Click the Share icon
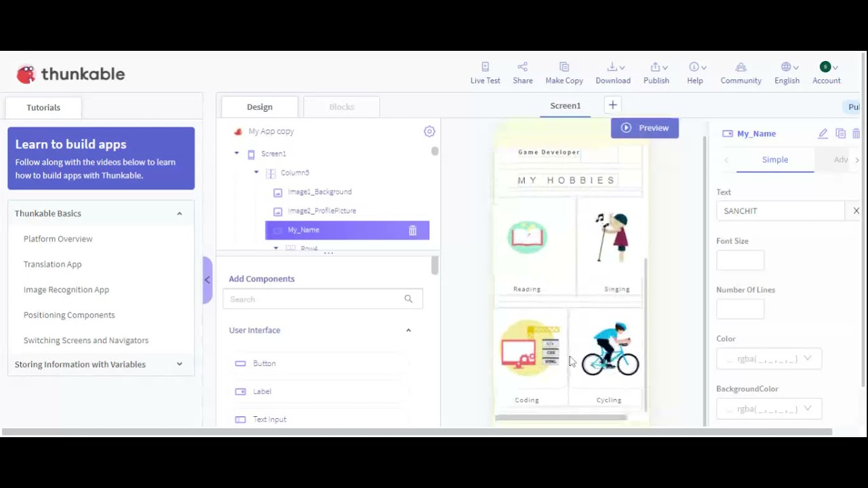This screenshot has height=488, width=868. click(x=522, y=67)
